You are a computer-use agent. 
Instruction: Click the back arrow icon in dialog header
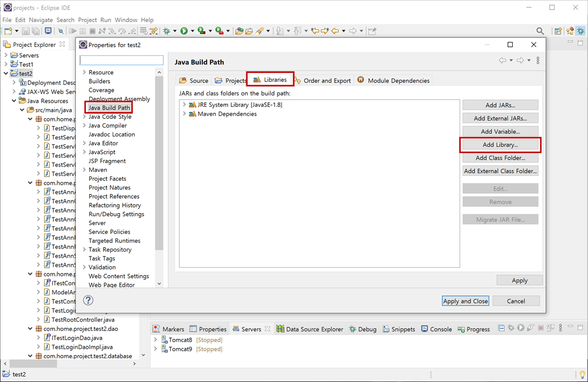503,60
